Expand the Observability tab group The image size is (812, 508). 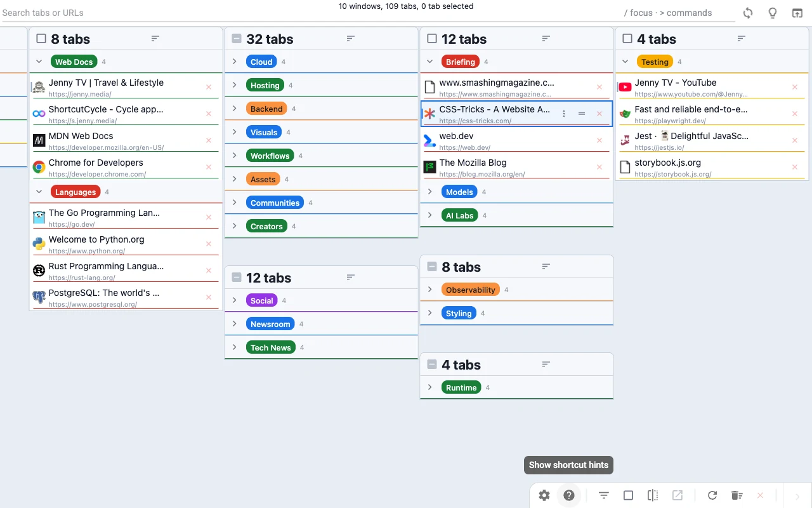pyautogui.click(x=429, y=290)
